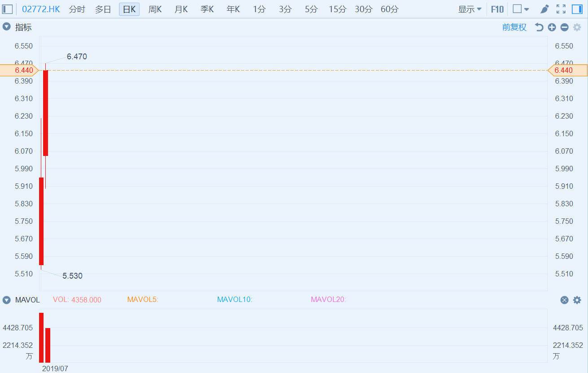Click the VOL: 4358.000 value

pyautogui.click(x=77, y=300)
